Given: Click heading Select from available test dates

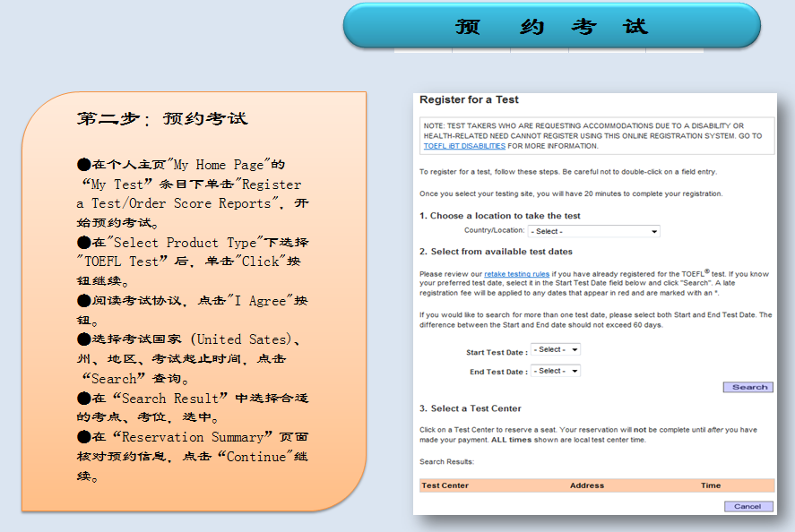Looking at the screenshot, I should click(x=496, y=252).
